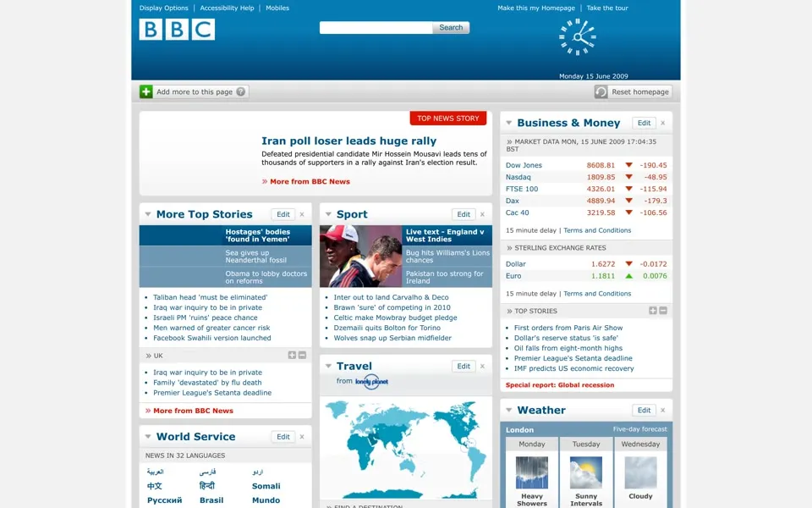Open Facebook Swahili version launched story
812x508 pixels.
pyautogui.click(x=211, y=338)
